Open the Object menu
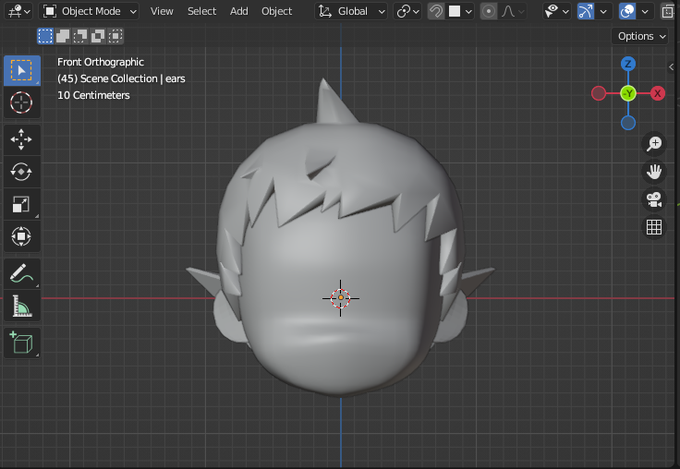The image size is (680, 469). point(276,11)
